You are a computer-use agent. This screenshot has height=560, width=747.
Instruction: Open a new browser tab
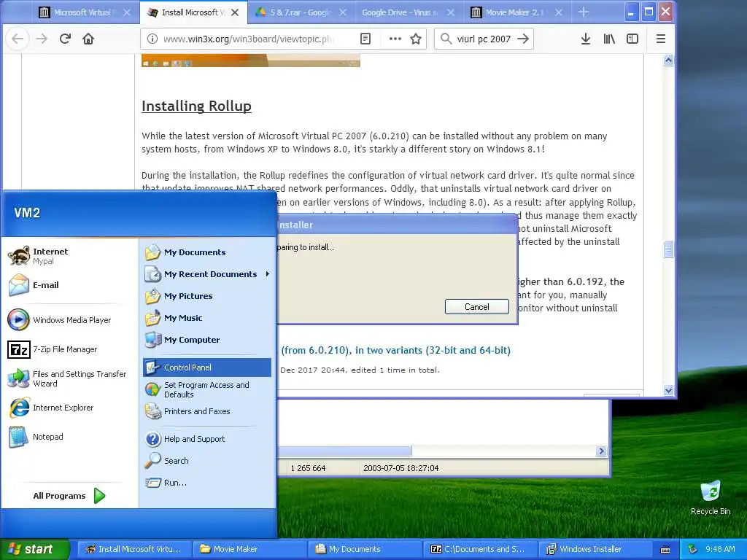pyautogui.click(x=584, y=12)
